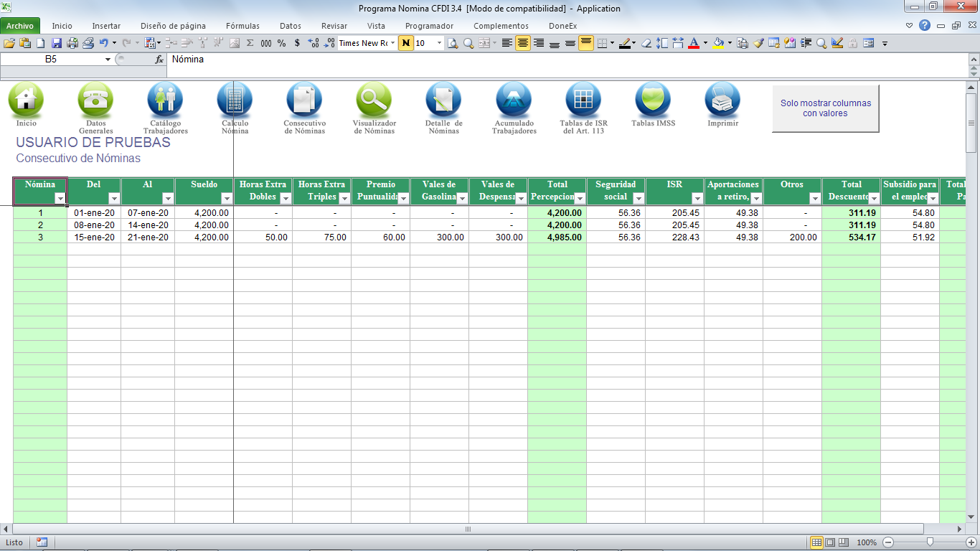Click the Save icon in quick toolbar
The height and width of the screenshot is (551, 980).
pyautogui.click(x=56, y=43)
